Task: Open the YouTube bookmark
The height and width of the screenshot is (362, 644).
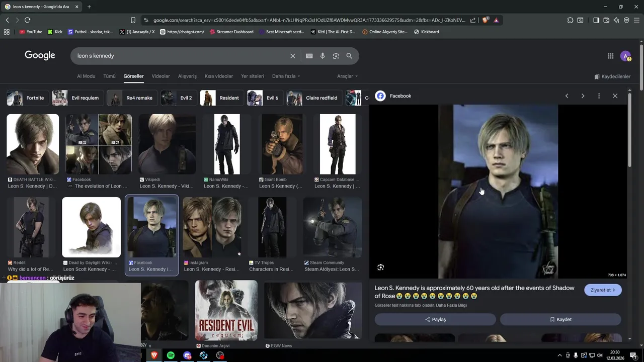Action: click(31, 32)
